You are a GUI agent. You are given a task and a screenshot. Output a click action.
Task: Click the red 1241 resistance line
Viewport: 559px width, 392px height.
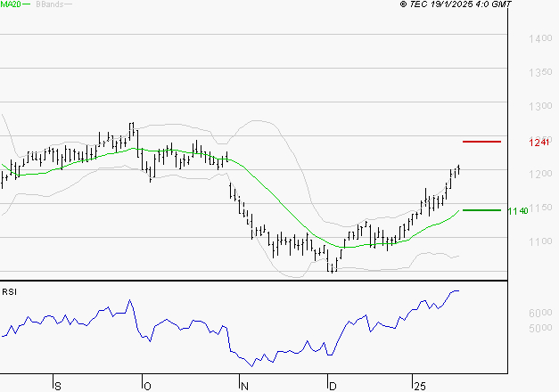click(x=481, y=142)
